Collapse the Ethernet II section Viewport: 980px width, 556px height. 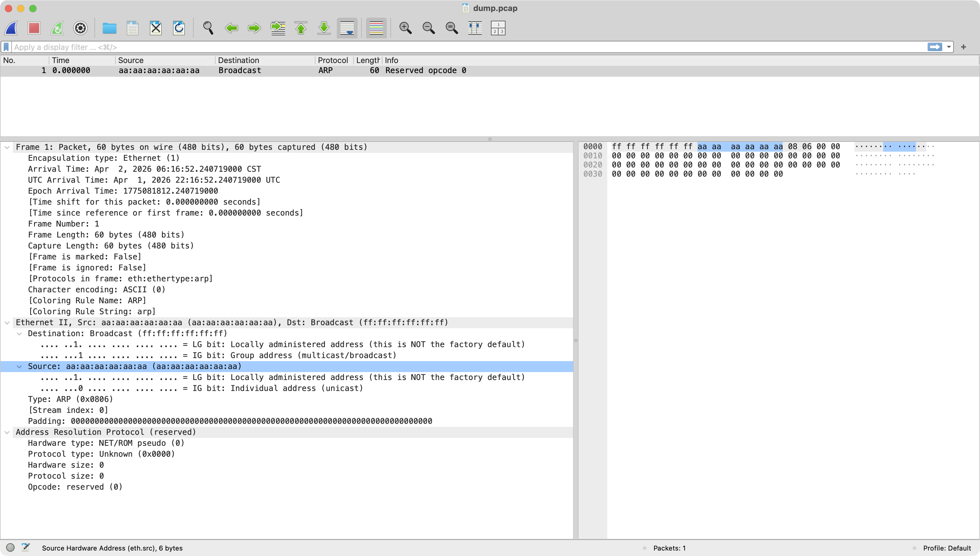click(7, 323)
